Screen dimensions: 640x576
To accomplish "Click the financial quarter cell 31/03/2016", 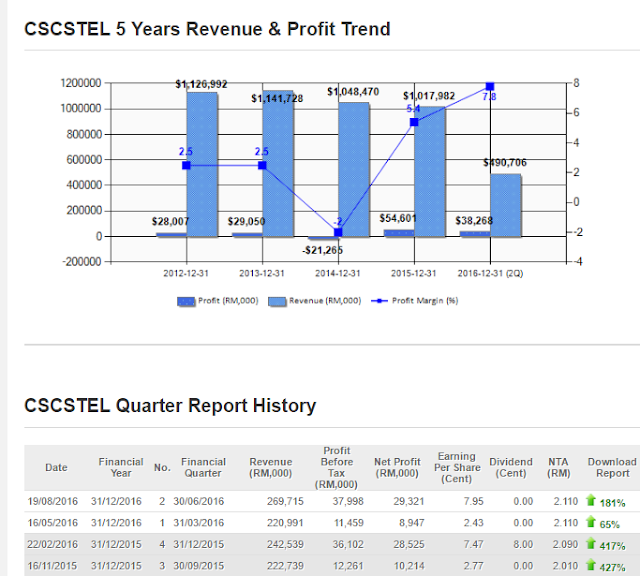I will pyautogui.click(x=199, y=523).
